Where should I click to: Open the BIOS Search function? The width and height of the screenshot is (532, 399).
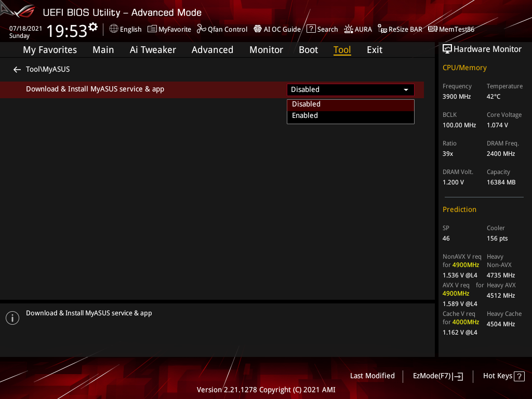(x=322, y=29)
